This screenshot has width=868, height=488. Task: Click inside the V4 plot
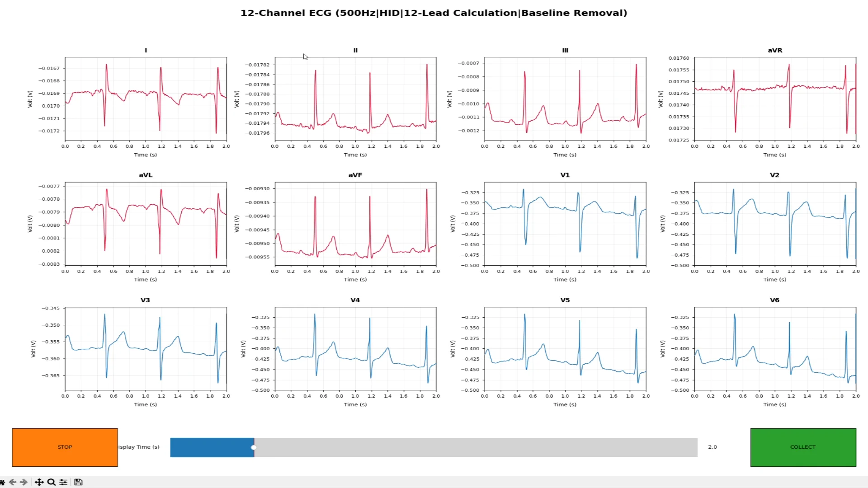(x=355, y=348)
